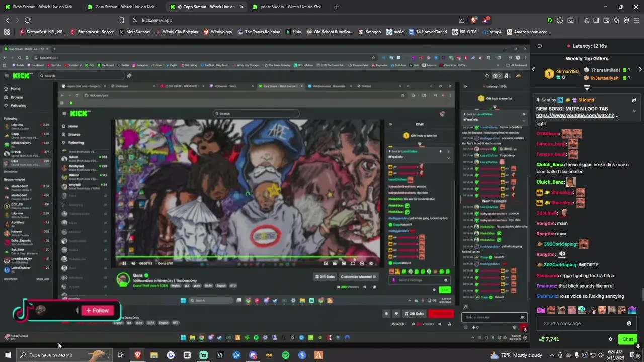Open File Explorer from taskbar
The height and width of the screenshot is (362, 644).
tap(154, 355)
